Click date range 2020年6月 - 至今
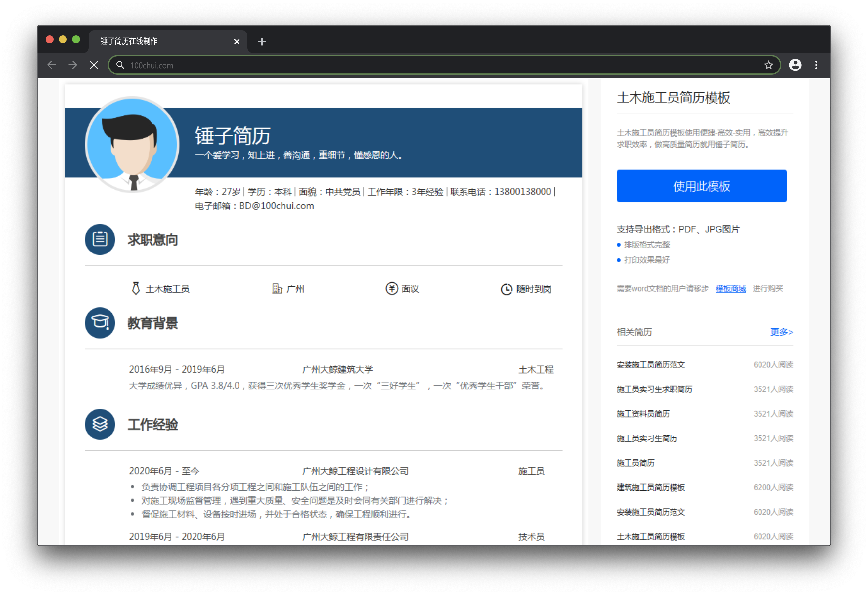Viewport: 868px width, 595px height. (164, 471)
